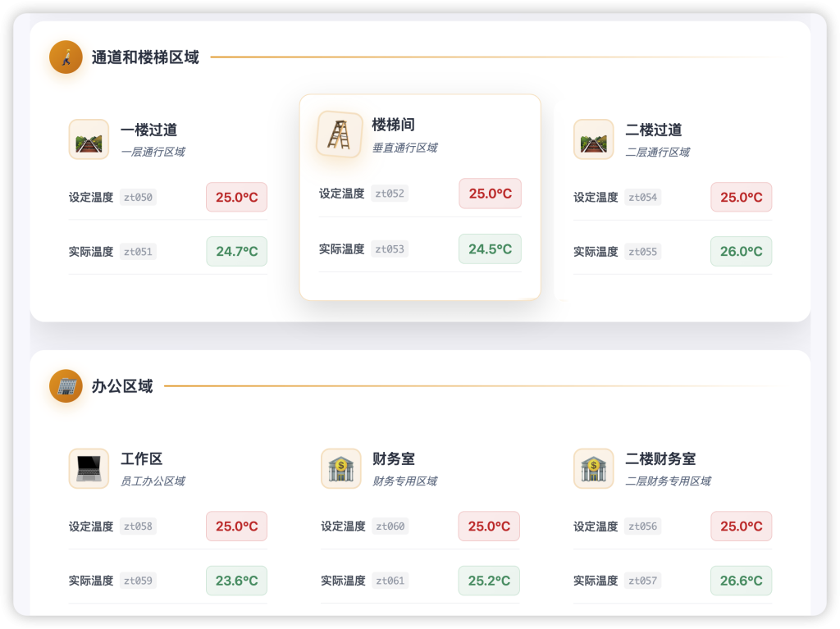Select the zt053 tag beside 实际温度

click(x=390, y=248)
